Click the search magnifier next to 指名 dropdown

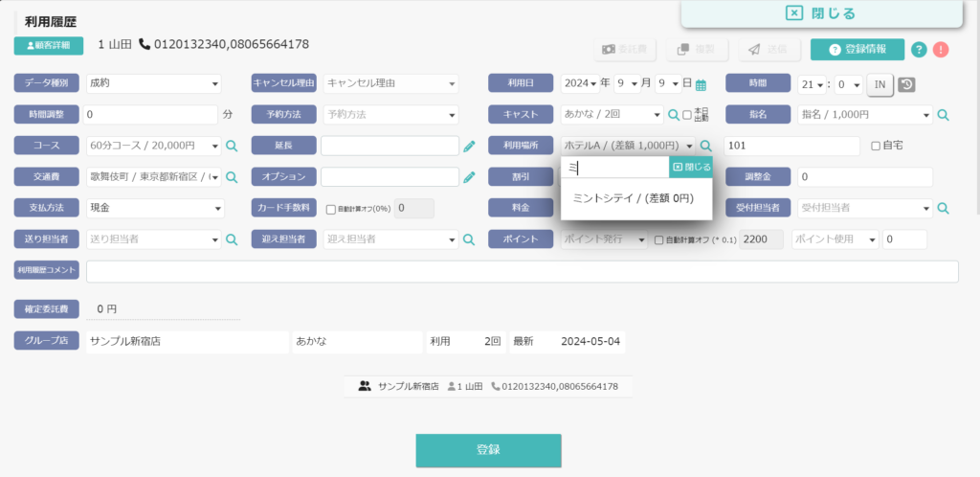(943, 115)
